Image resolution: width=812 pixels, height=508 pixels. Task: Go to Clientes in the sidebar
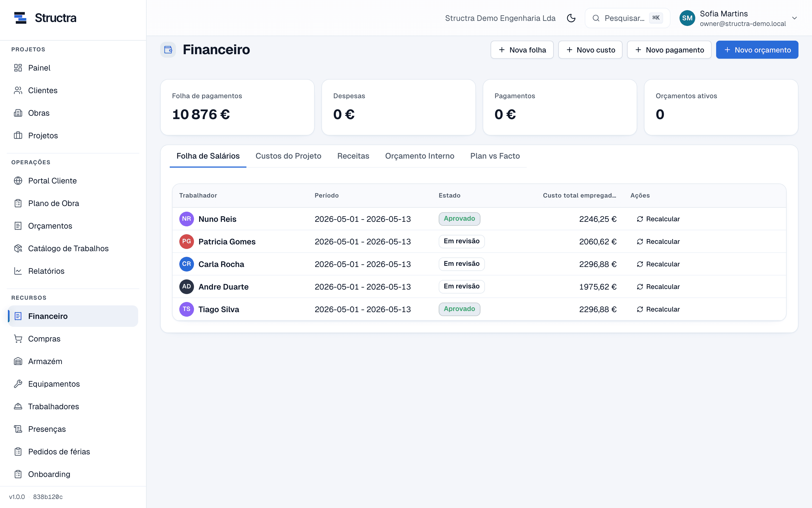[73, 90]
